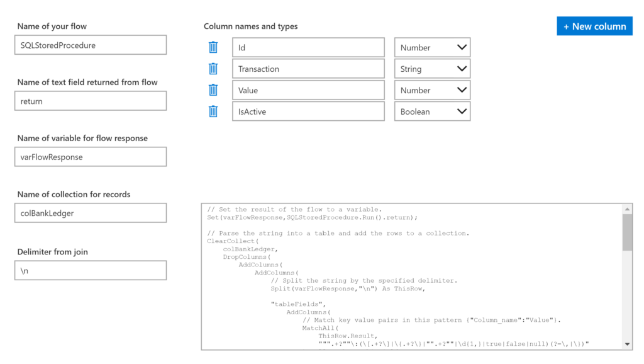Edit the flow name field SQLStoredProcedure
This screenshot has width=644, height=364.
click(91, 45)
